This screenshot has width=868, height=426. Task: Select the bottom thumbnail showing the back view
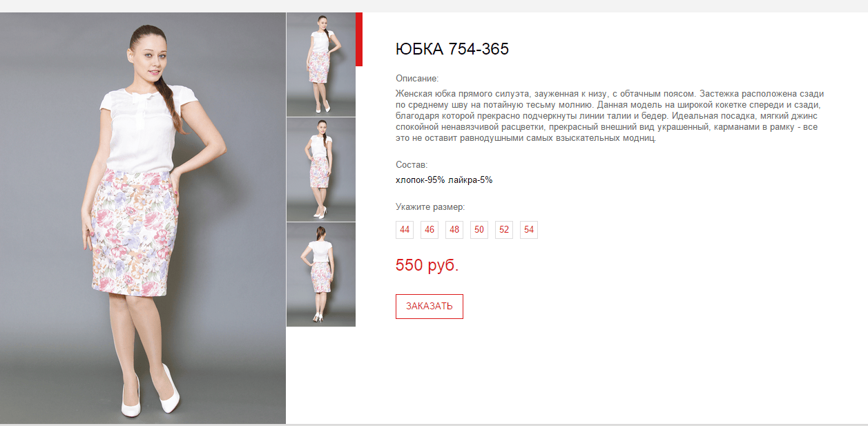tap(321, 275)
